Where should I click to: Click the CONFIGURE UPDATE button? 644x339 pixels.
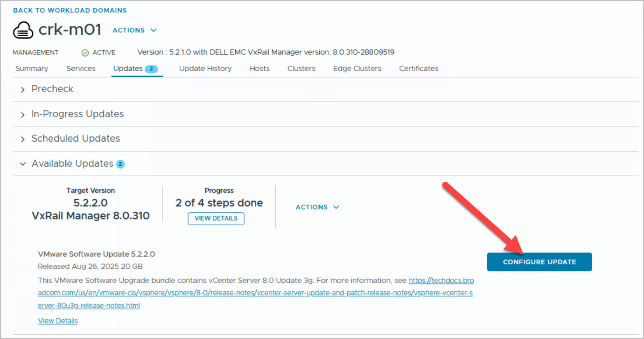tap(539, 262)
